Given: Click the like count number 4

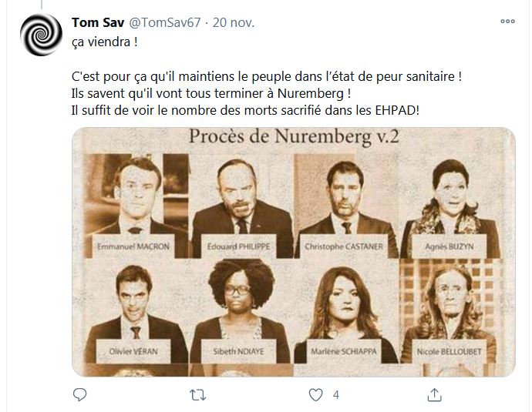Looking at the screenshot, I should (336, 395).
